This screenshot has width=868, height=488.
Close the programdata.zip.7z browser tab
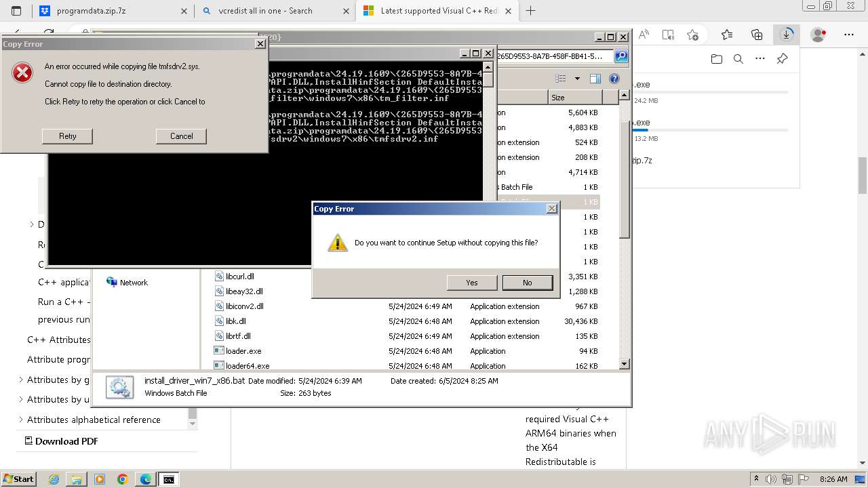click(x=184, y=11)
